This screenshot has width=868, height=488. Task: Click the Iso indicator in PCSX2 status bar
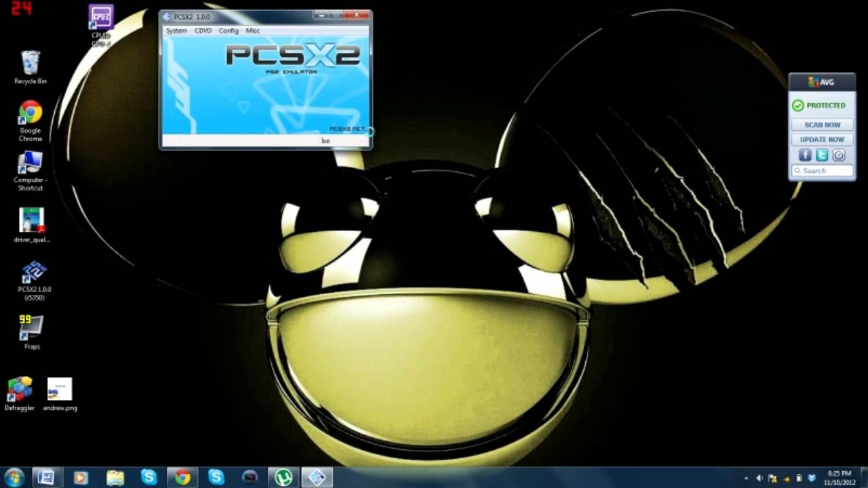[325, 141]
